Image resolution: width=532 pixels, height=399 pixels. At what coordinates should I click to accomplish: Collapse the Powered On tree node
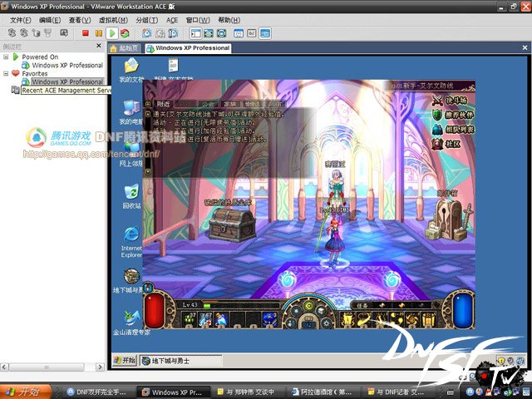(7, 57)
